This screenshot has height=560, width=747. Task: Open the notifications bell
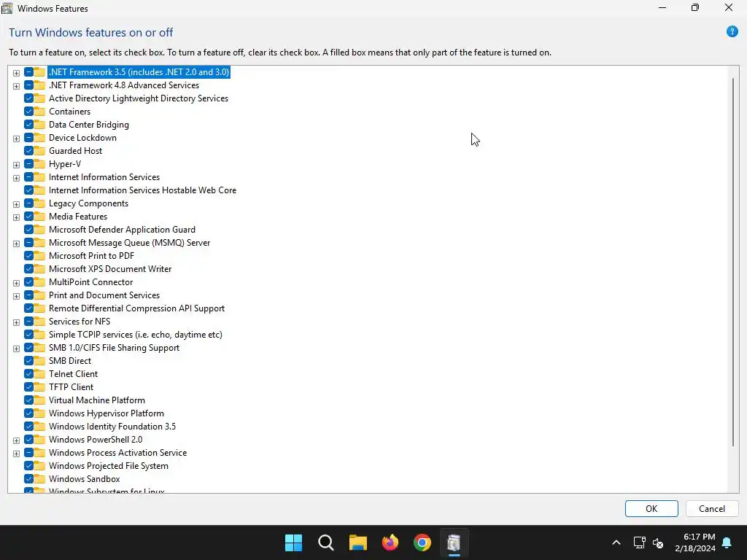pos(727,542)
